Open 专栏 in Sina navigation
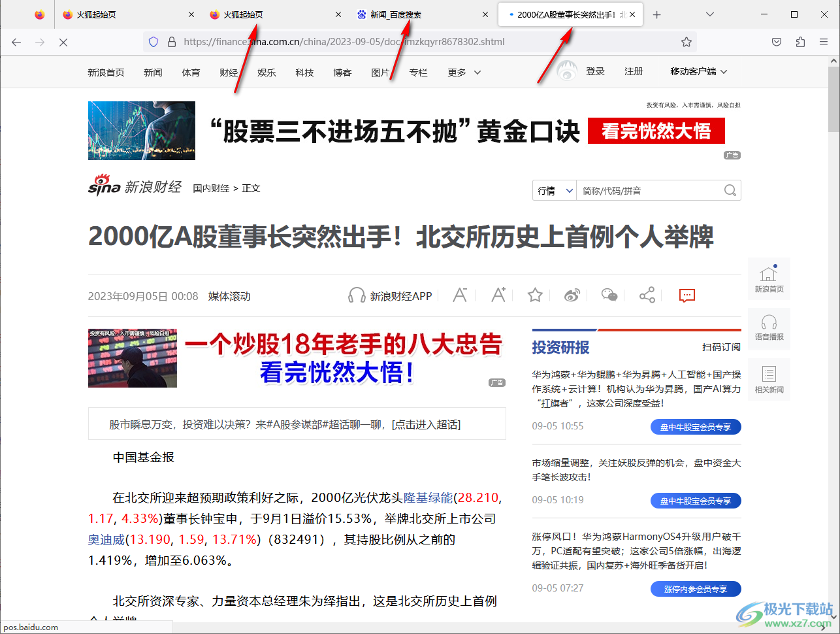 418,73
